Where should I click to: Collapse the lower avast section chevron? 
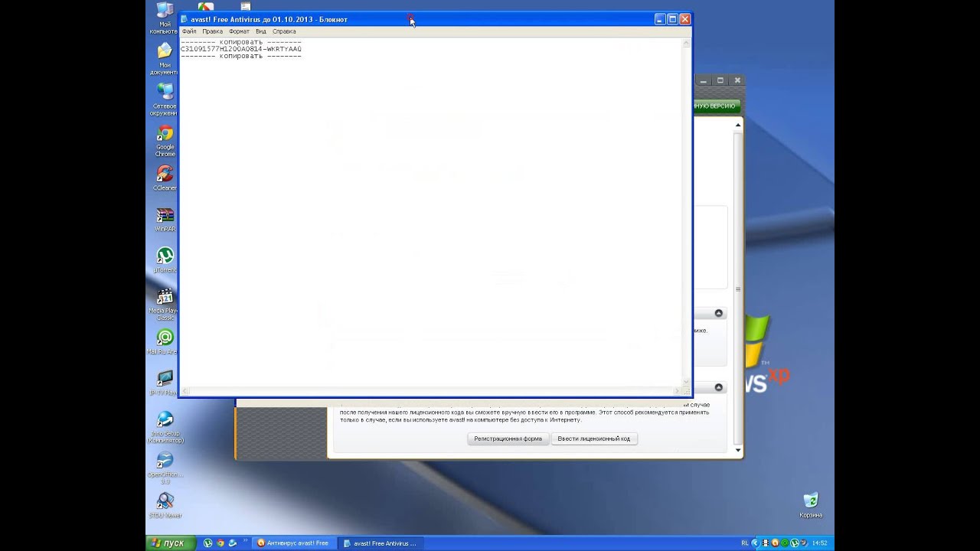719,387
